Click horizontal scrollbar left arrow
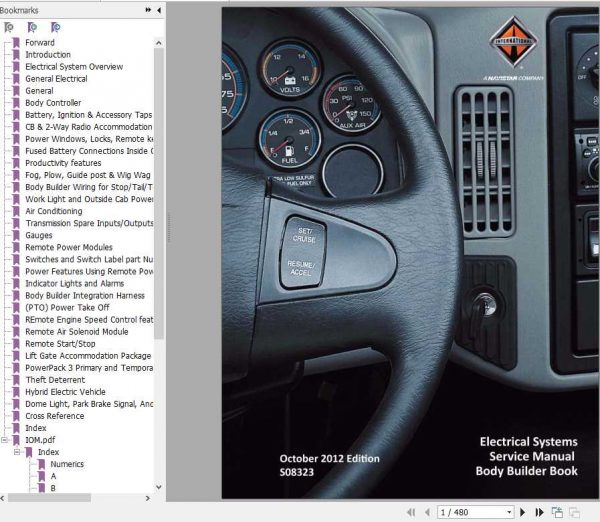This screenshot has height=522, width=600. click(x=2, y=498)
